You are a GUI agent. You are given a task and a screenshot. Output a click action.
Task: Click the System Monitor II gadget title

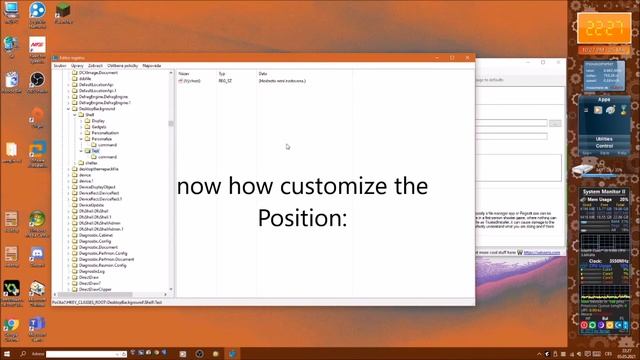tap(604, 192)
